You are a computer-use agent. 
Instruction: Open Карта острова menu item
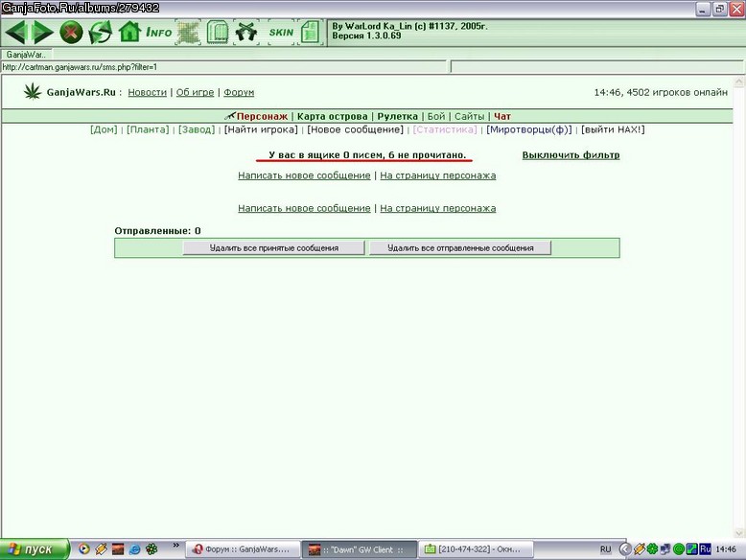pyautogui.click(x=332, y=116)
